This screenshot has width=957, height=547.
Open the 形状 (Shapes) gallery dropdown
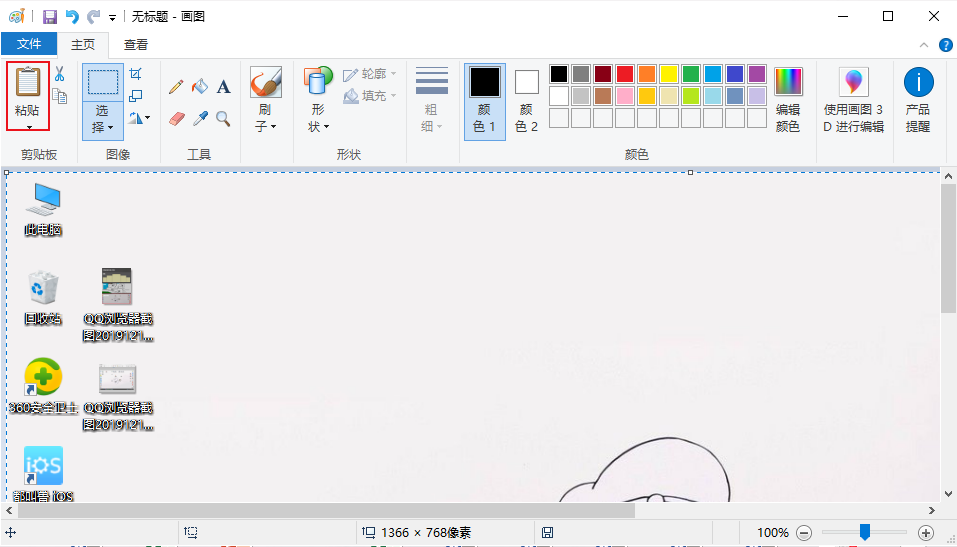click(319, 126)
